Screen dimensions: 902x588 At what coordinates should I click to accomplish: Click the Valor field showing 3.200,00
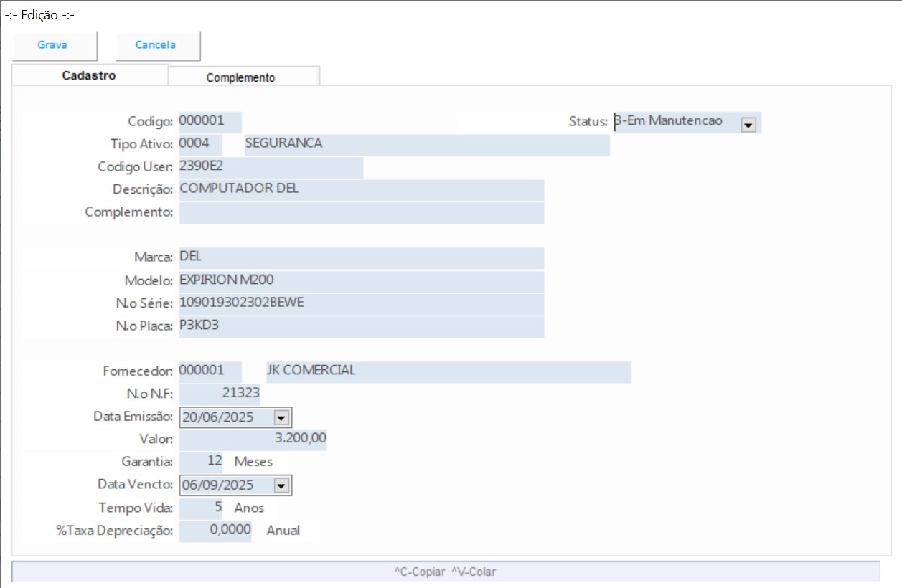[253, 440]
